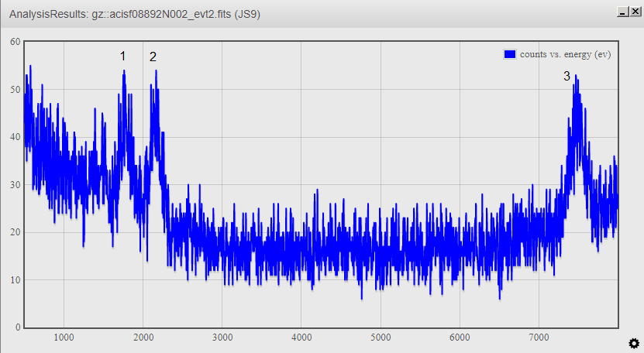
Task: Select peak label 2 on the plot
Action: click(x=153, y=57)
